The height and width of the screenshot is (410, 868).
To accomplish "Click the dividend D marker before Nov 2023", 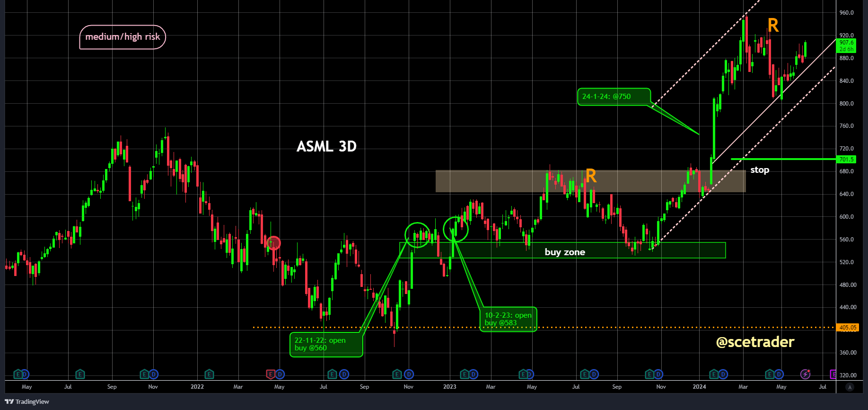I will 658,374.
